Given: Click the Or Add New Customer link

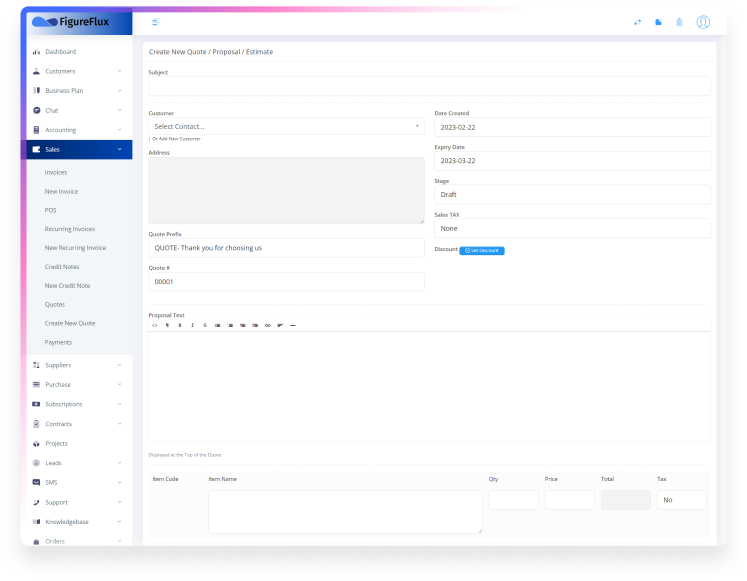Looking at the screenshot, I should point(176,139).
